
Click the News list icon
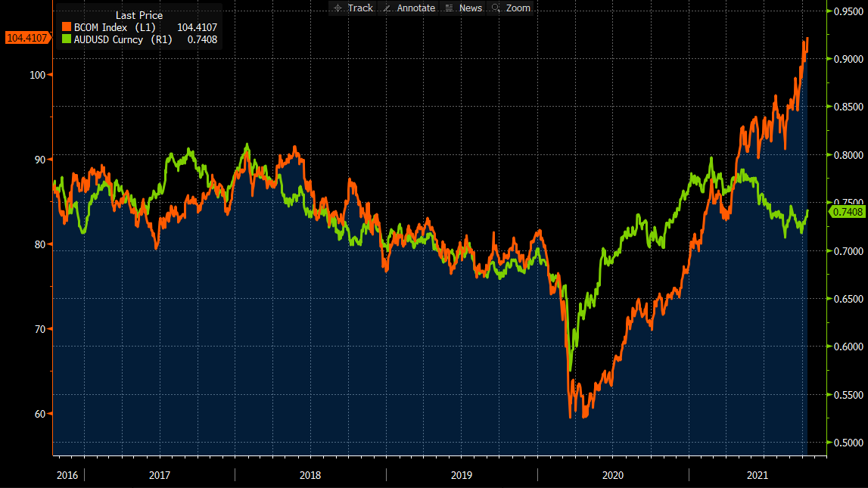tap(450, 8)
